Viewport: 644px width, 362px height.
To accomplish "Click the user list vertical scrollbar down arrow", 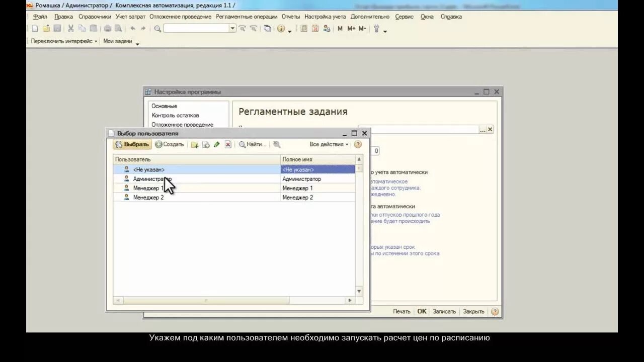I will click(x=359, y=291).
